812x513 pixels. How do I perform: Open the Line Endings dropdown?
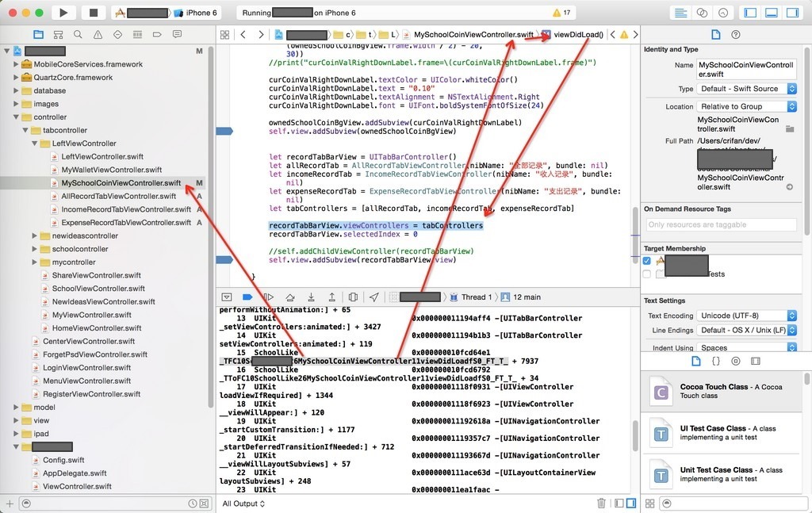(747, 330)
